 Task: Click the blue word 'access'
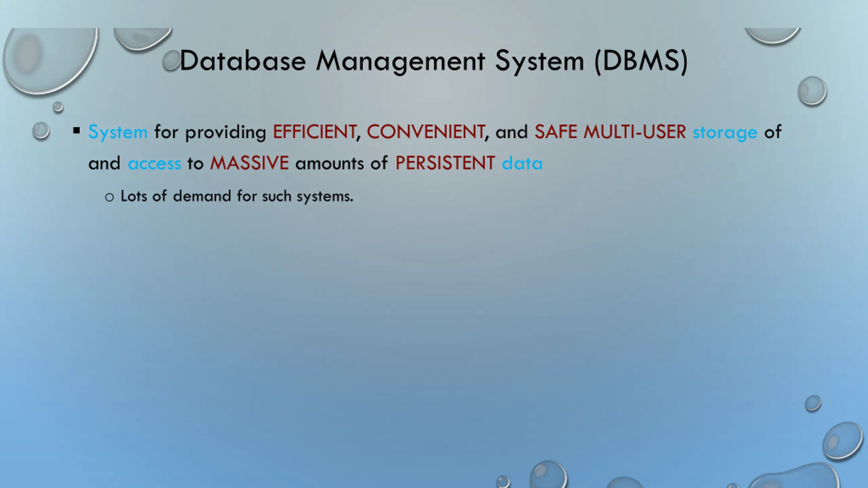[154, 164]
